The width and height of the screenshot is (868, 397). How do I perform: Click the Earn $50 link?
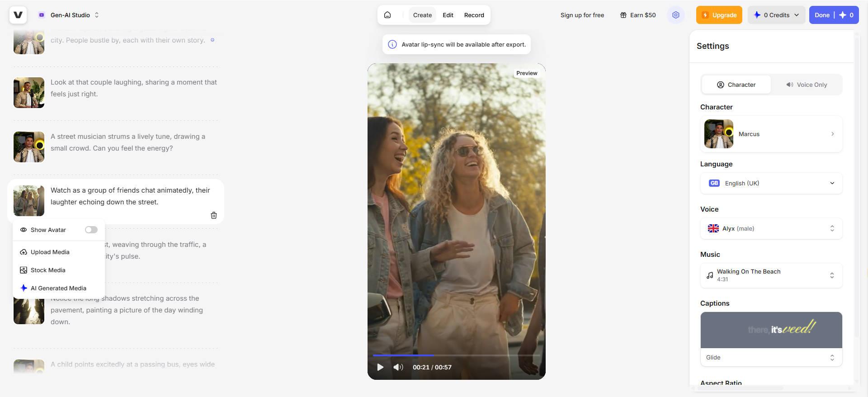638,15
